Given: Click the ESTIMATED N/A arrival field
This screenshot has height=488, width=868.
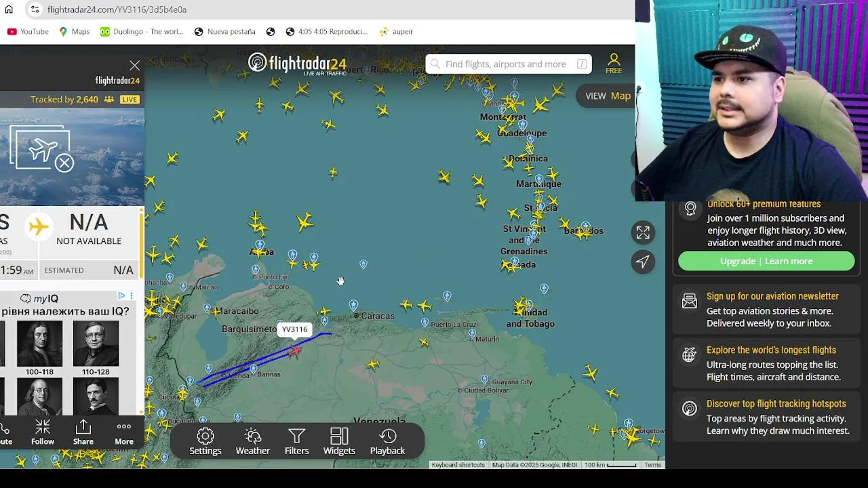Looking at the screenshot, I should (88, 270).
